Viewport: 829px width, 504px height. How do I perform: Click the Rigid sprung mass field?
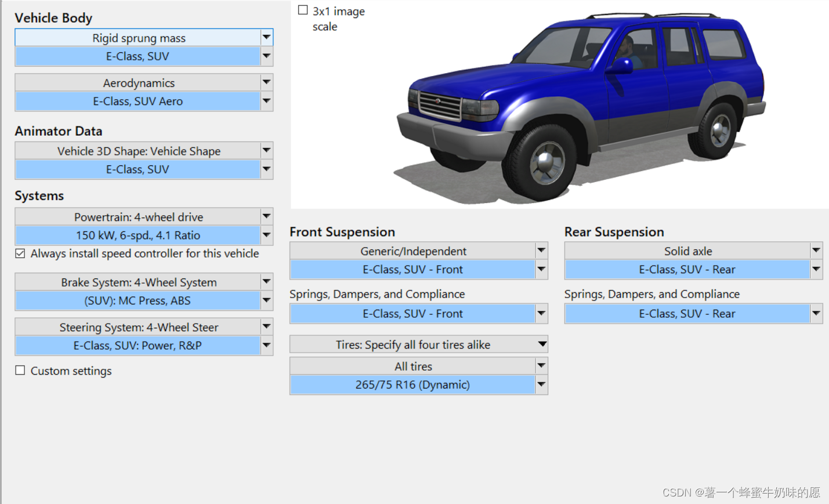(x=138, y=38)
